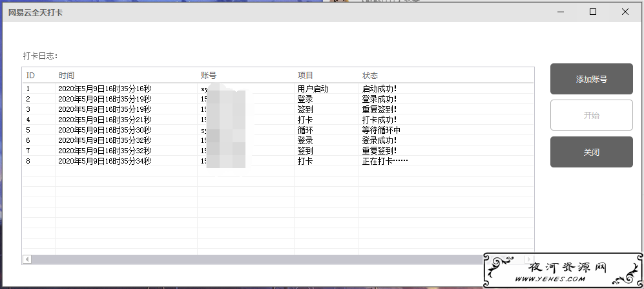Select log row with ID 1

(278, 89)
